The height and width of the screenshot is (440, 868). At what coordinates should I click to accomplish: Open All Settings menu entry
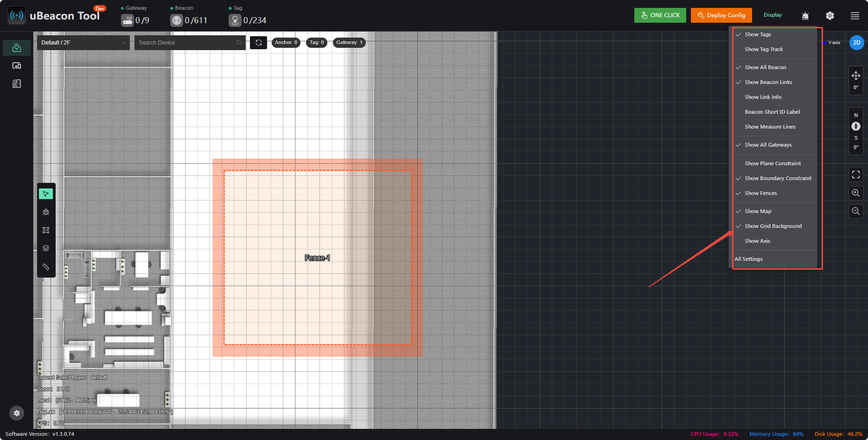pyautogui.click(x=748, y=259)
